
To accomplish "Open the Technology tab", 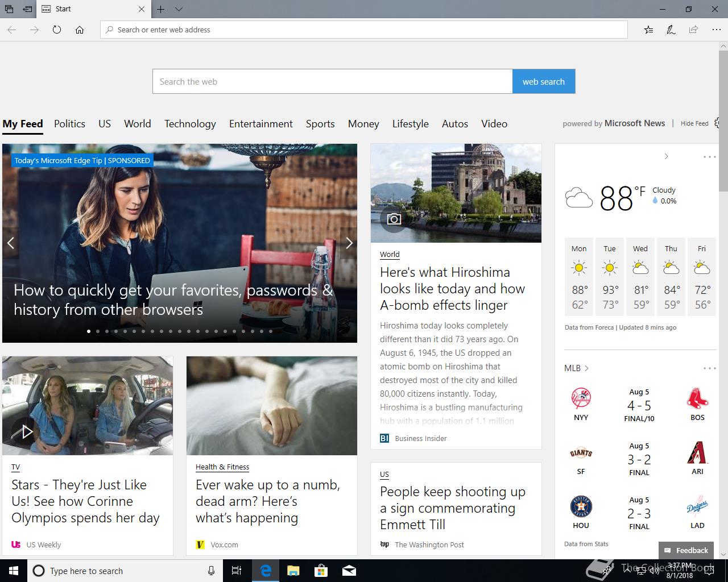I will [190, 124].
